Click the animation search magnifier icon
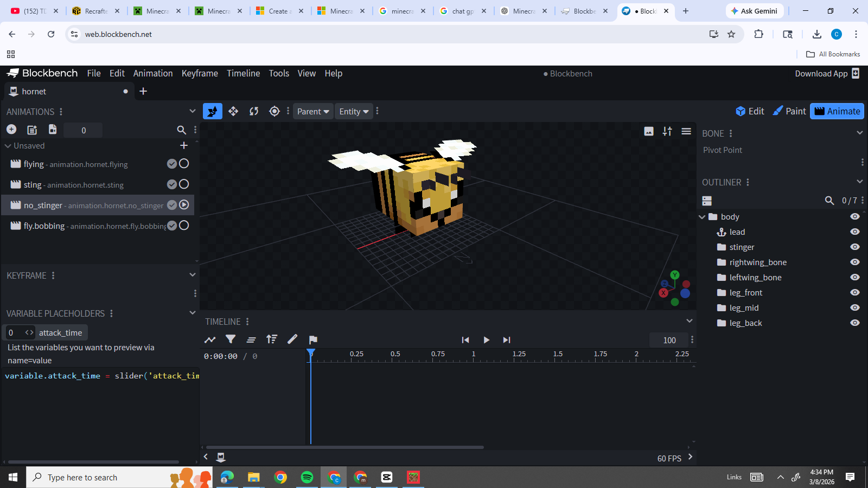868x488 pixels. [181, 130]
